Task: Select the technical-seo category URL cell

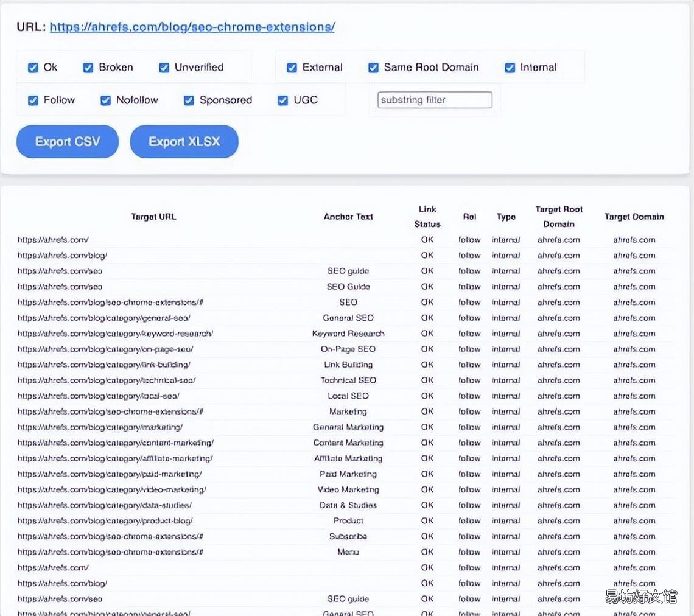Action: pos(107,380)
